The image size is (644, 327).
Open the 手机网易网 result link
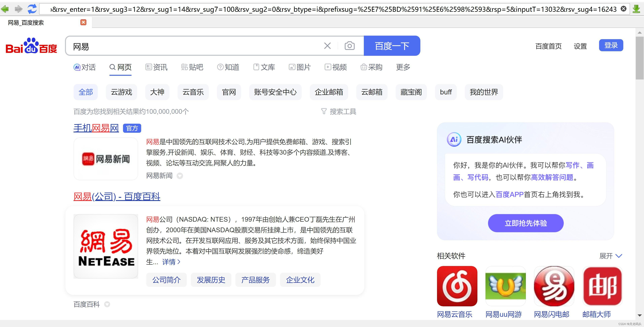click(96, 128)
